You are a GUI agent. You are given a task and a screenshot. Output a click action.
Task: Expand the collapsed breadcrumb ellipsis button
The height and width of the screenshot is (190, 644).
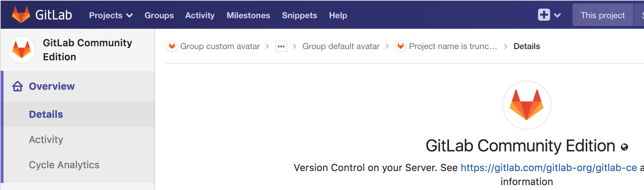click(x=281, y=46)
